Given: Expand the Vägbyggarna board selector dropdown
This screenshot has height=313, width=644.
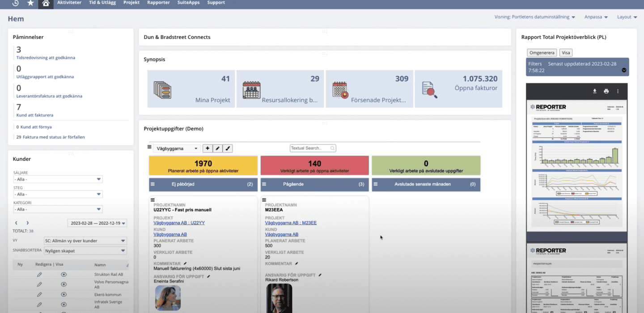Looking at the screenshot, I should point(177,148).
